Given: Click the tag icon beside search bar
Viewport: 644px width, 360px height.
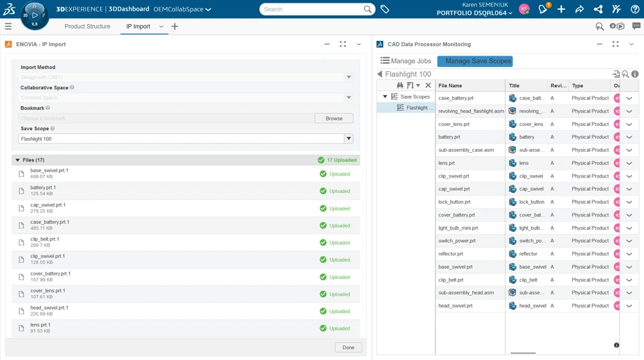Looking at the screenshot, I should pos(385,9).
